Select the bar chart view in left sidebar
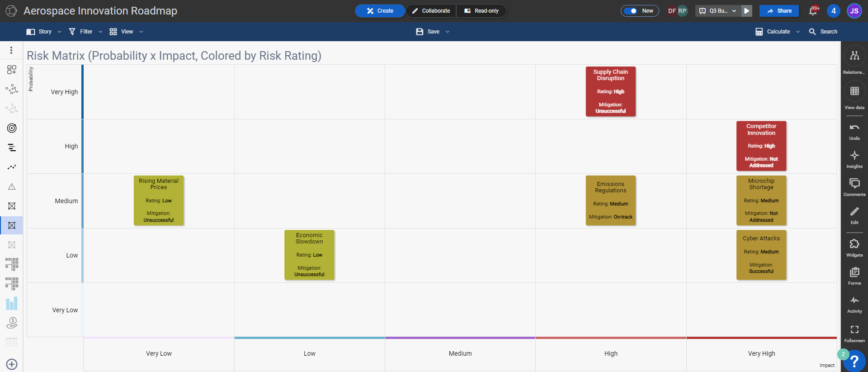 (12, 303)
